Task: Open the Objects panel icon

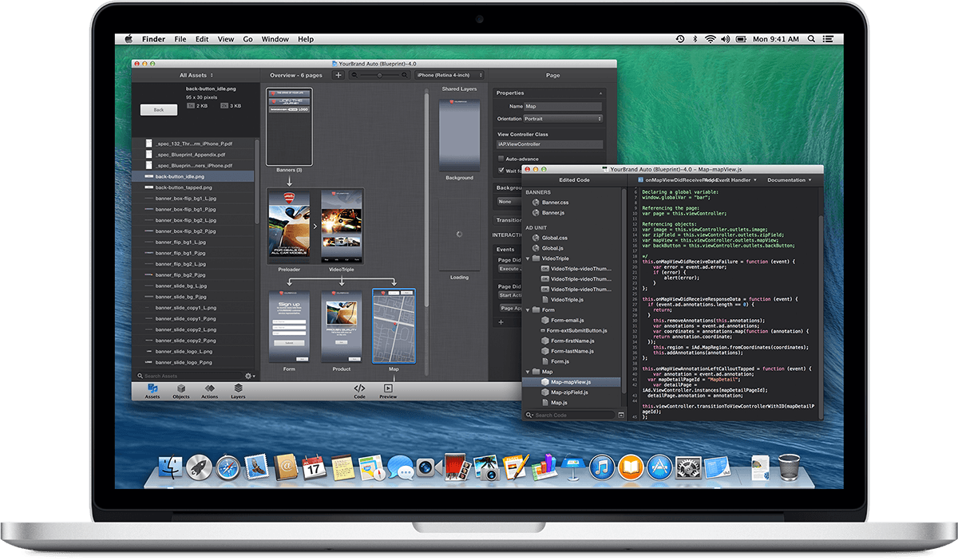Action: coord(181,391)
